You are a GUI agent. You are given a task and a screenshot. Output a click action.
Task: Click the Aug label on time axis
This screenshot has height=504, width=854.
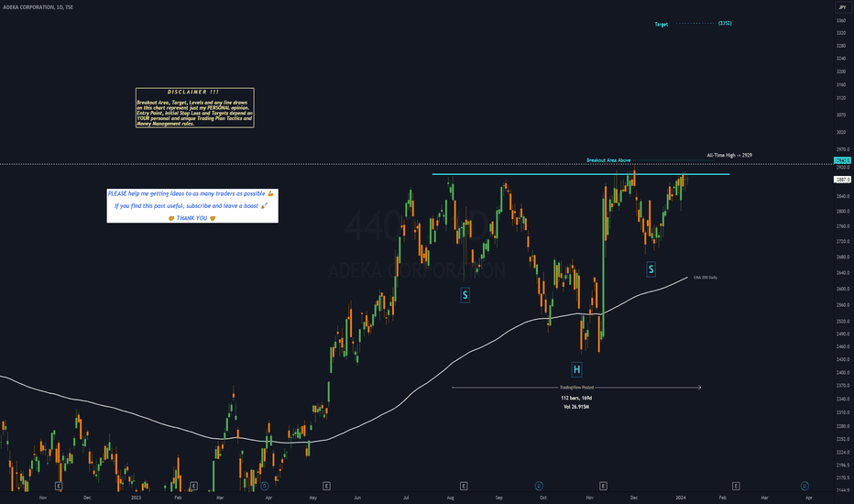451,498
